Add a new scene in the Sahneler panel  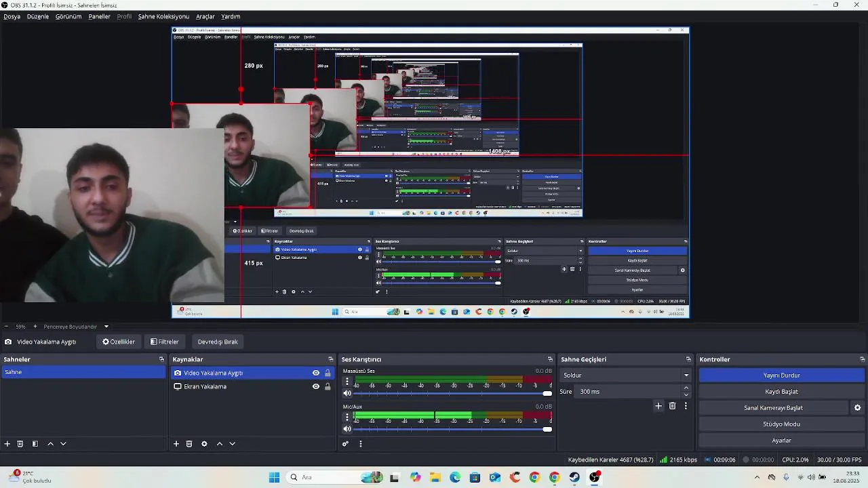tap(7, 444)
